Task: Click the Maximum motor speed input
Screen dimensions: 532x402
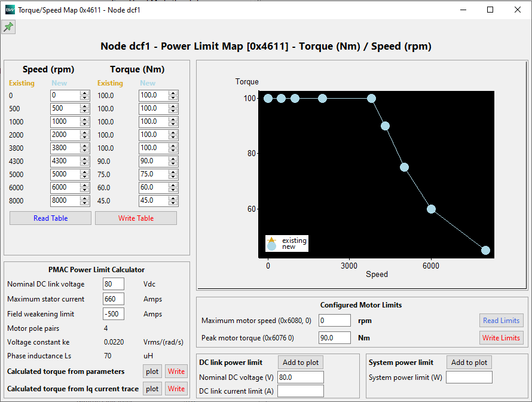Action: [x=335, y=321]
